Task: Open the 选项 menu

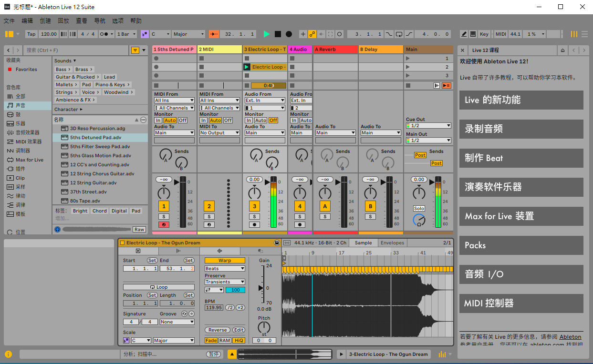Action: [x=118, y=21]
